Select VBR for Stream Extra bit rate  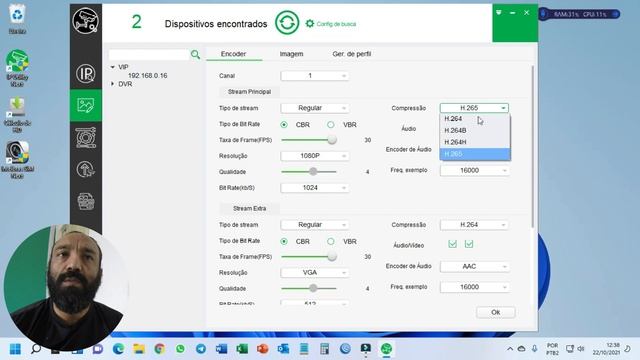pyautogui.click(x=331, y=241)
